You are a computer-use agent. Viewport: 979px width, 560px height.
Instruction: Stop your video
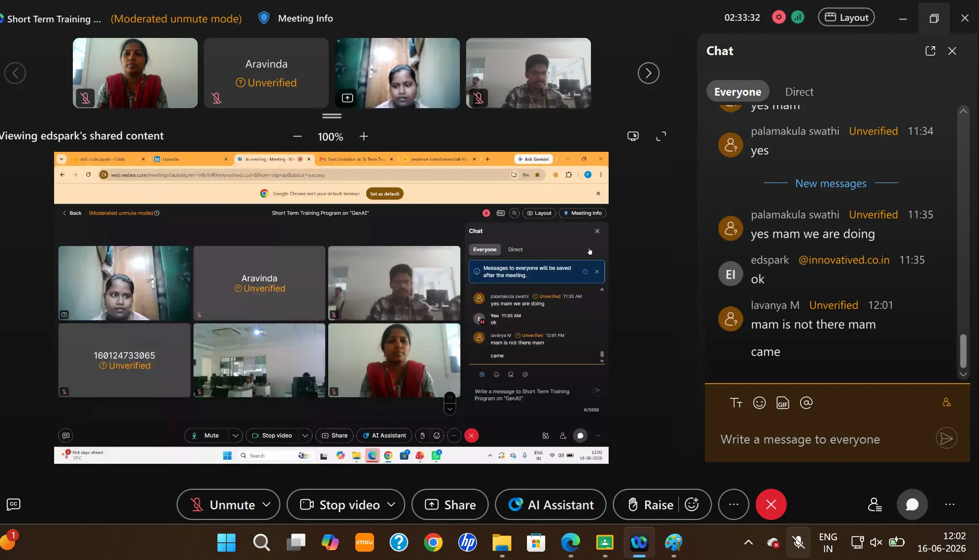(x=340, y=504)
